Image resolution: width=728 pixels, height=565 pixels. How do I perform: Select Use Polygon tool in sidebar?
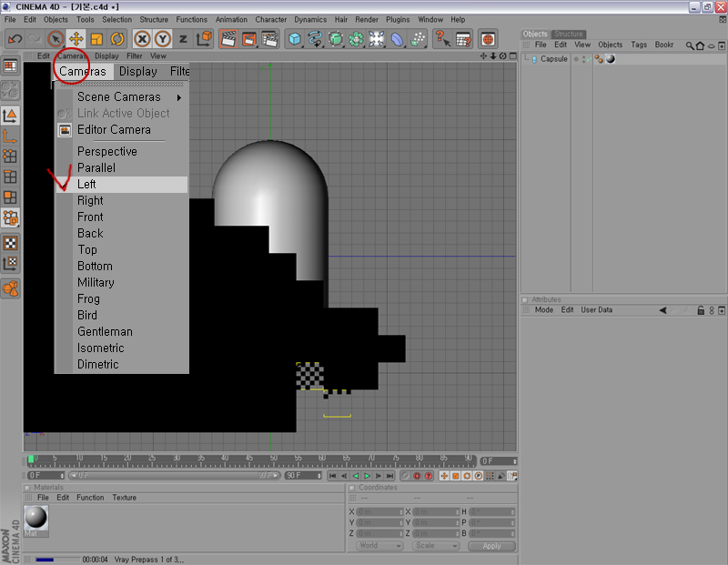(10, 197)
